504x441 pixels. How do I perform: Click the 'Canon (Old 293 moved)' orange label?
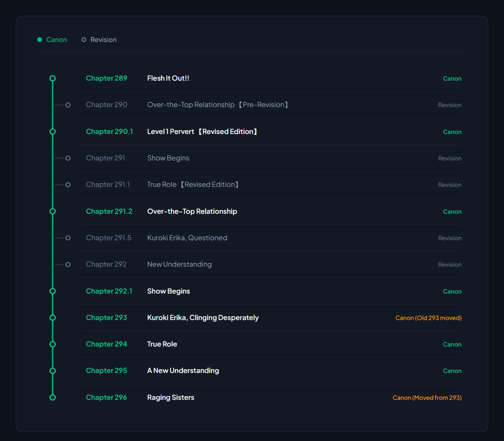tap(428, 318)
